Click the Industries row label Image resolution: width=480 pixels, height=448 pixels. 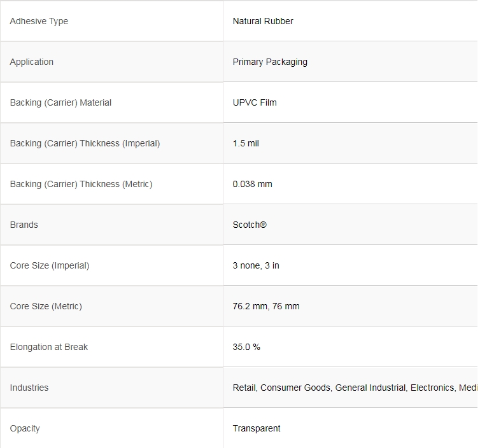29,388
